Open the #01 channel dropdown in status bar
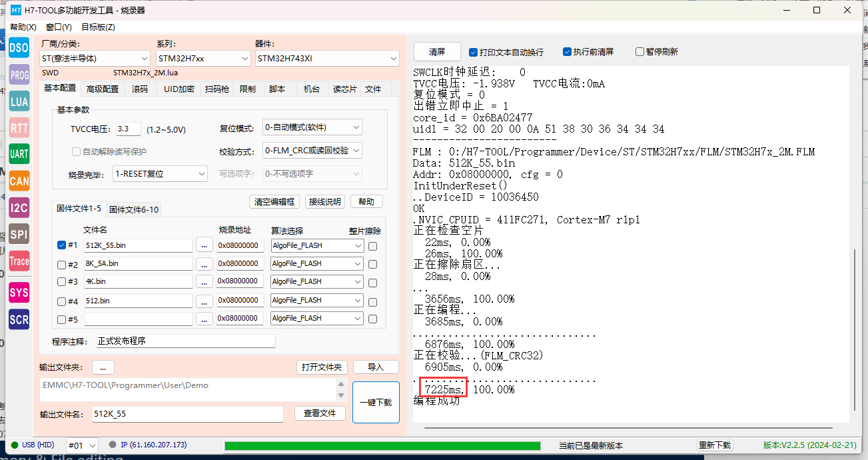The image size is (868, 460). pos(83,445)
